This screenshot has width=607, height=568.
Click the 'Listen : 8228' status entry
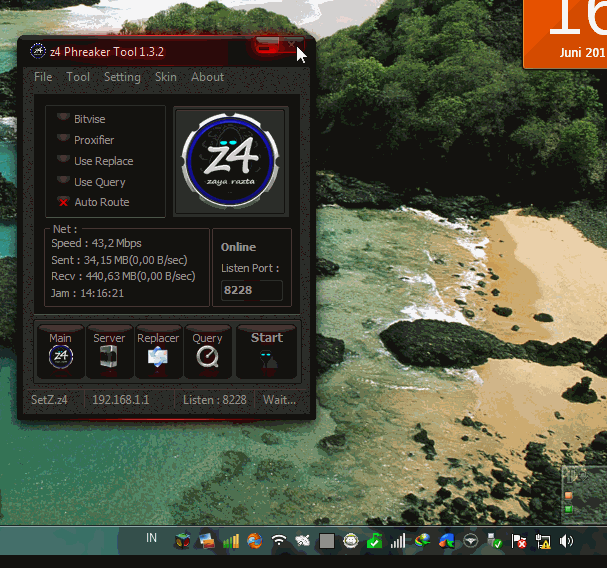(214, 400)
